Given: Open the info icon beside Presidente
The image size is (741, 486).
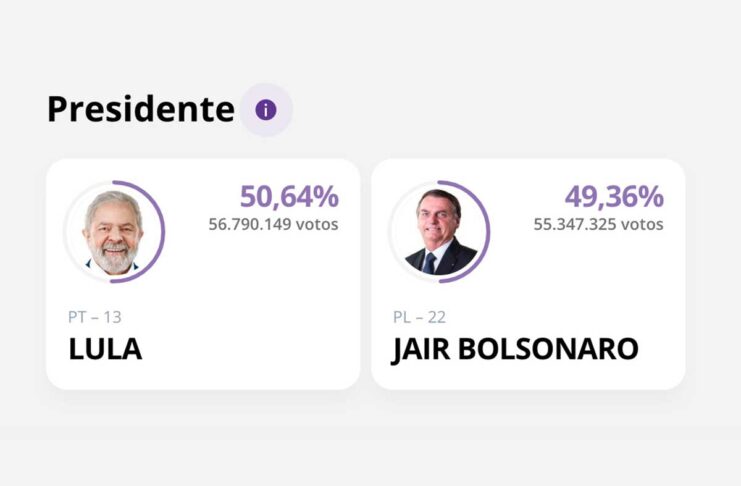Looking at the screenshot, I should pyautogui.click(x=266, y=110).
